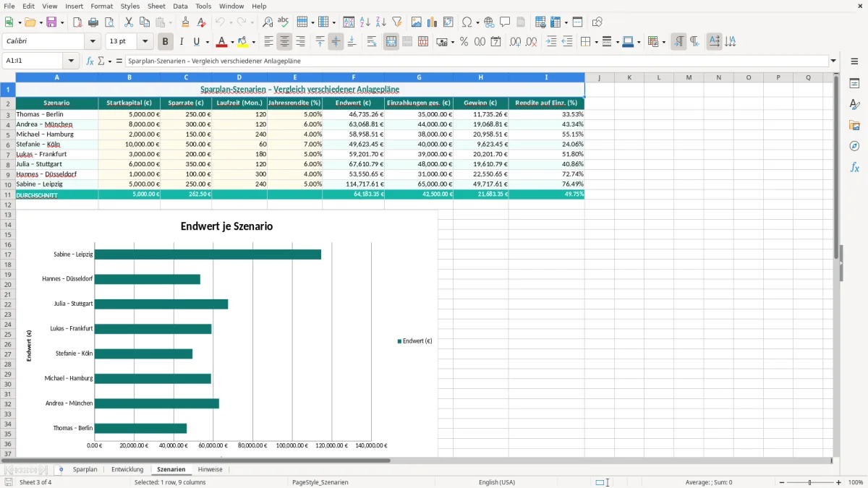Screen dimensions: 868x488
Task: Switch to the Sparplan sheet tab
Action: click(85, 469)
